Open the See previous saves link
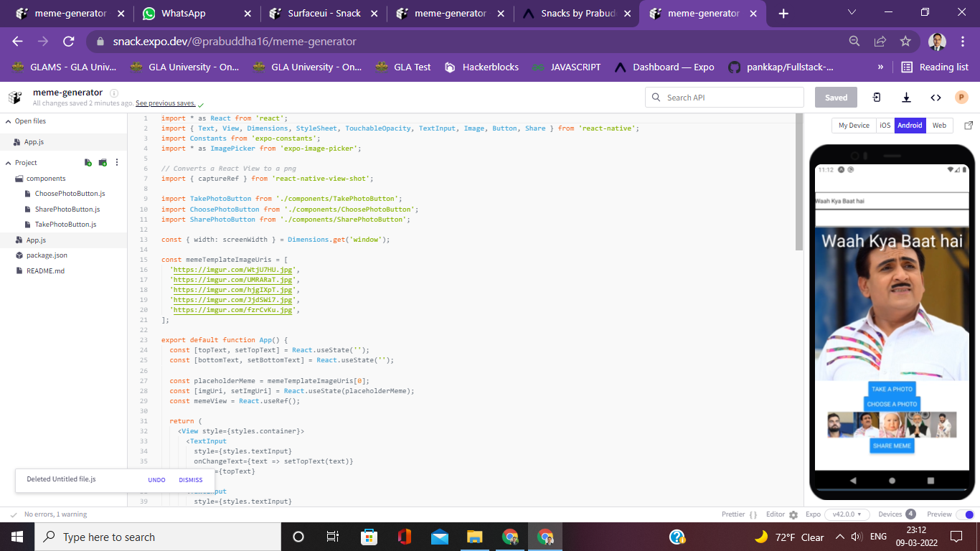Viewport: 980px width, 551px height. [166, 103]
